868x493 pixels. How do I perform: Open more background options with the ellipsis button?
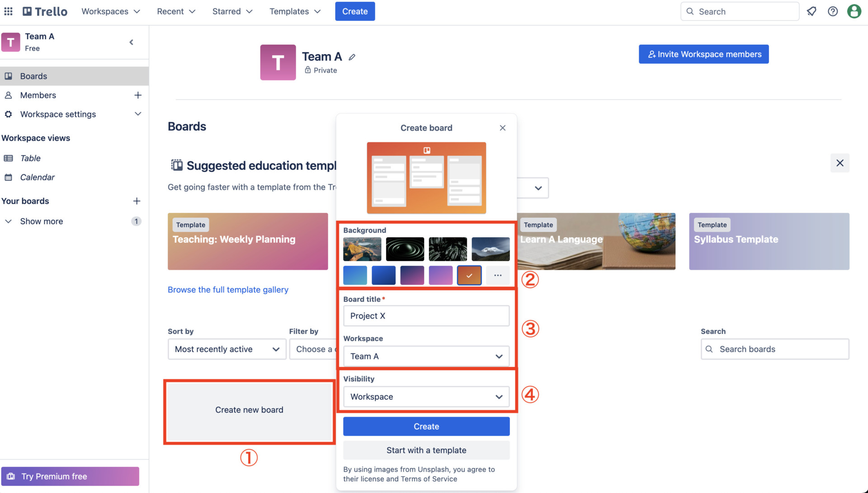click(x=498, y=275)
